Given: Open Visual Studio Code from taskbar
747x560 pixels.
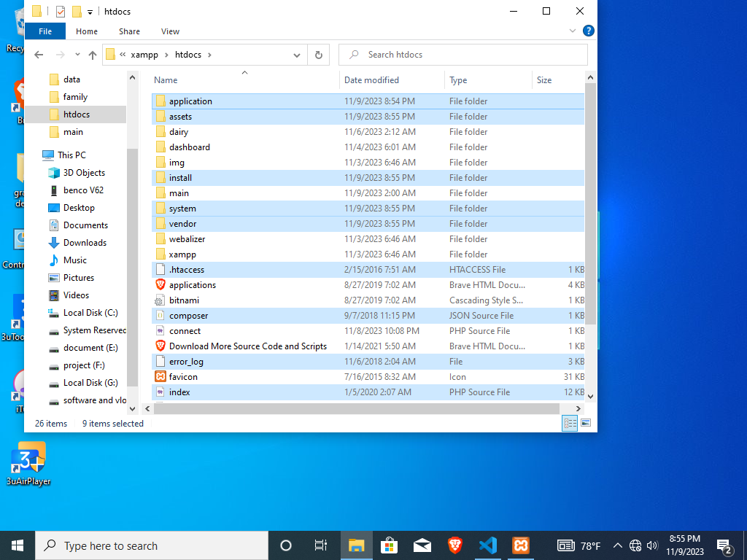Looking at the screenshot, I should click(488, 545).
